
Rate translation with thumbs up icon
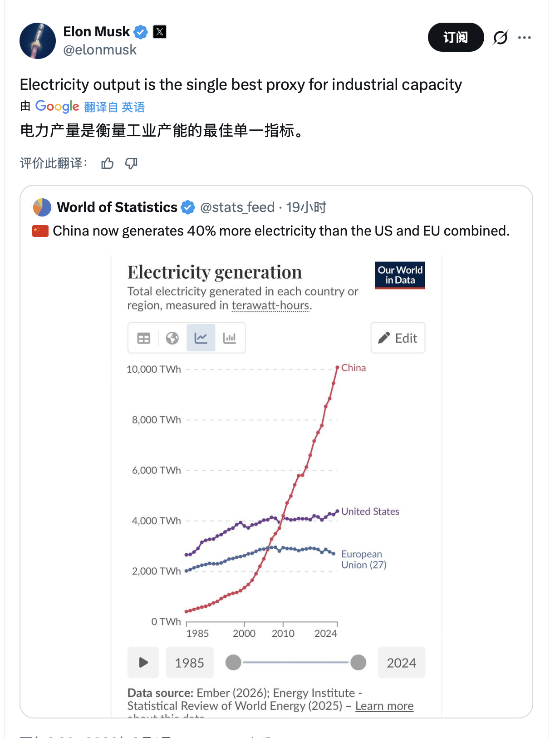point(108,163)
